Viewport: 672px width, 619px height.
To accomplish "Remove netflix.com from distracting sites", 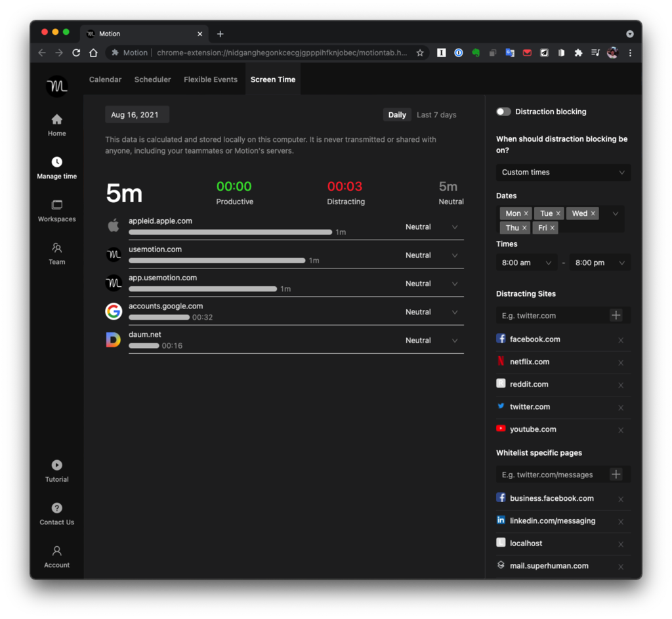I will (x=621, y=362).
